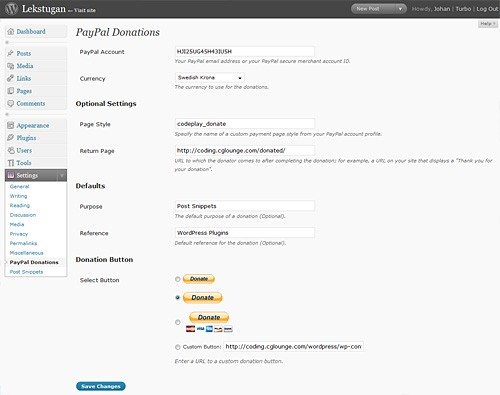Image resolution: width=500 pixels, height=395 pixels.
Task: Click the Tools icon in sidebar
Action: pos(11,163)
